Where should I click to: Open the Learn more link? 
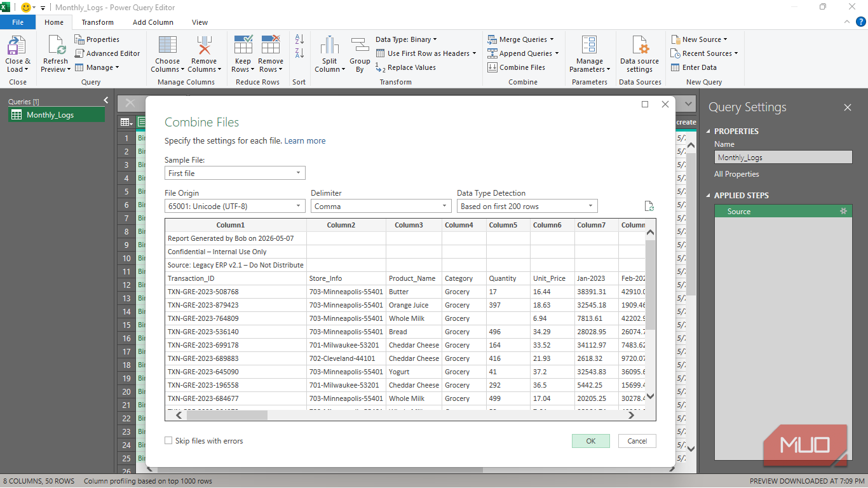305,141
